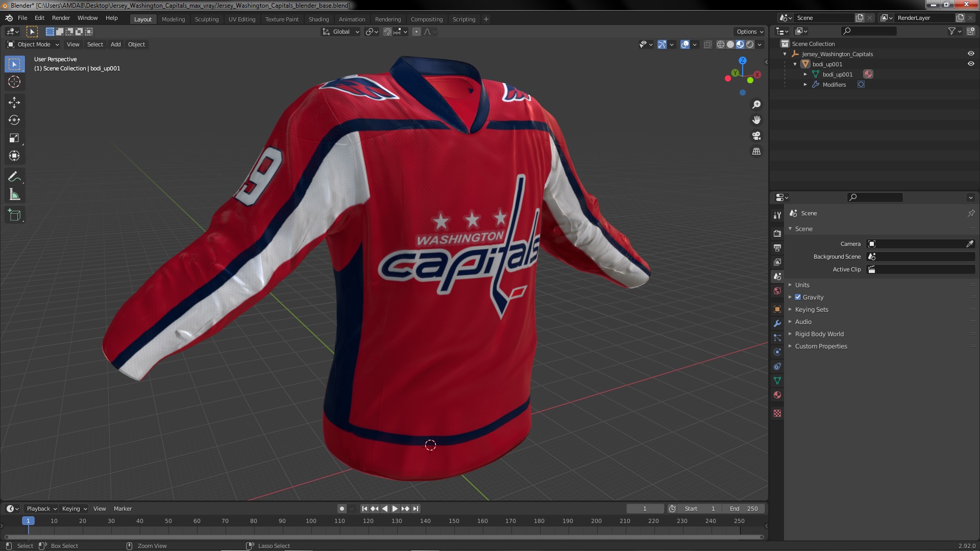The height and width of the screenshot is (551, 980).
Task: Switch to wireframe shading
Action: (x=721, y=44)
